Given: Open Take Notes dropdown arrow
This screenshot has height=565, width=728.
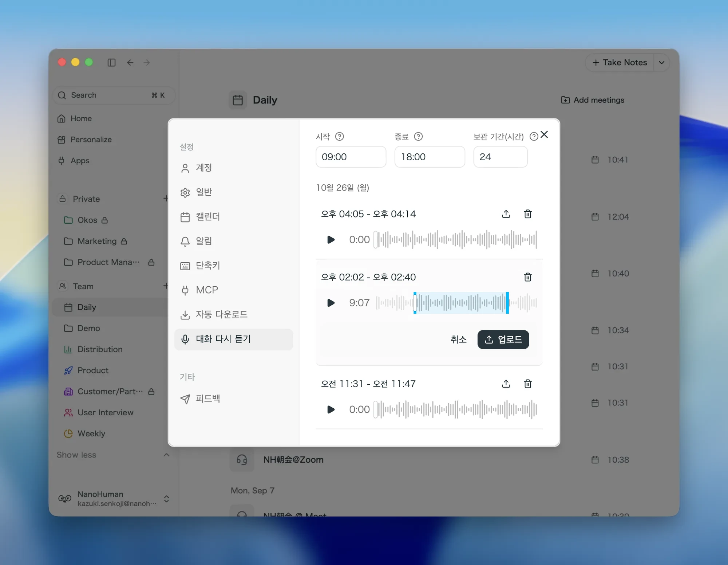Looking at the screenshot, I should [662, 63].
